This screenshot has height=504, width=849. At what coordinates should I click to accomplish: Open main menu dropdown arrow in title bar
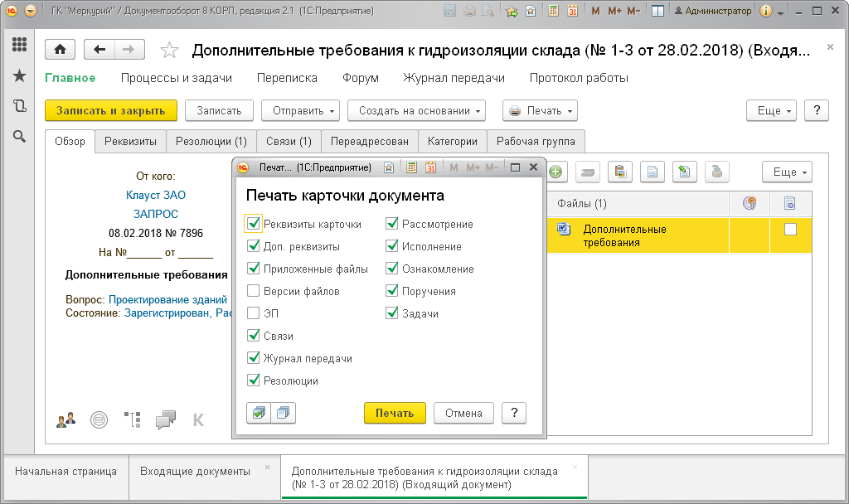pyautogui.click(x=31, y=11)
